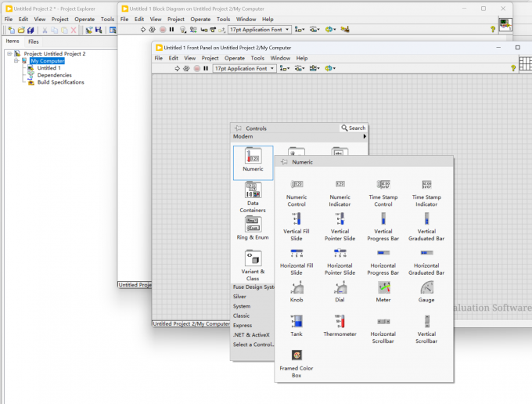Pick the Horizontal Scrollbar control
Screen dimensions: 532x404
(383, 330)
